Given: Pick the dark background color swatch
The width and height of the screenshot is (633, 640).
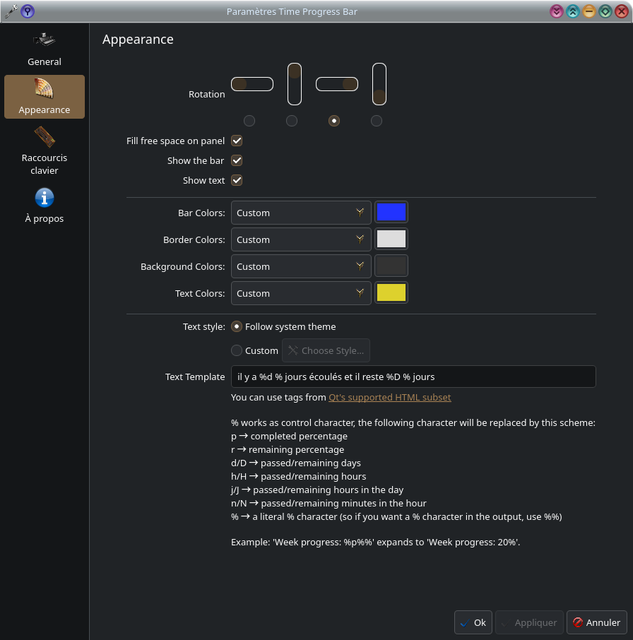Looking at the screenshot, I should 391,266.
